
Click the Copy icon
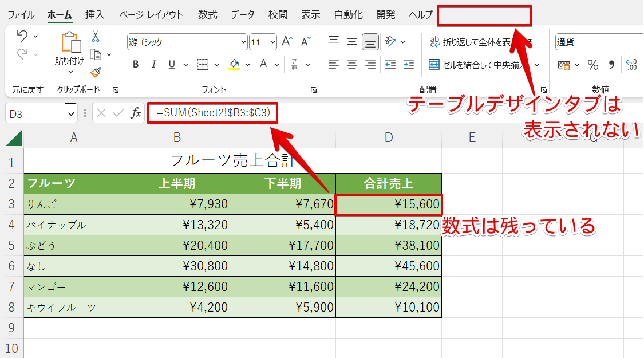click(x=96, y=54)
